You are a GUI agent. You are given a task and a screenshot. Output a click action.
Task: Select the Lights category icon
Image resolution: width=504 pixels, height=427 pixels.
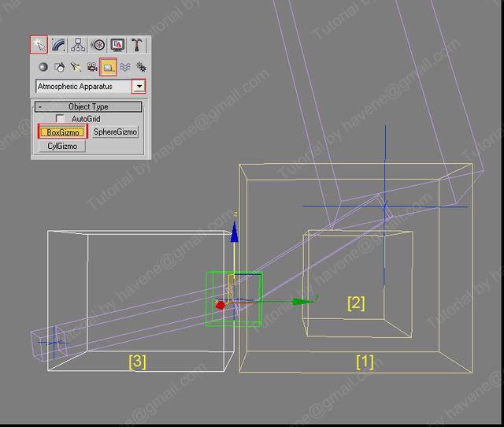tap(76, 67)
